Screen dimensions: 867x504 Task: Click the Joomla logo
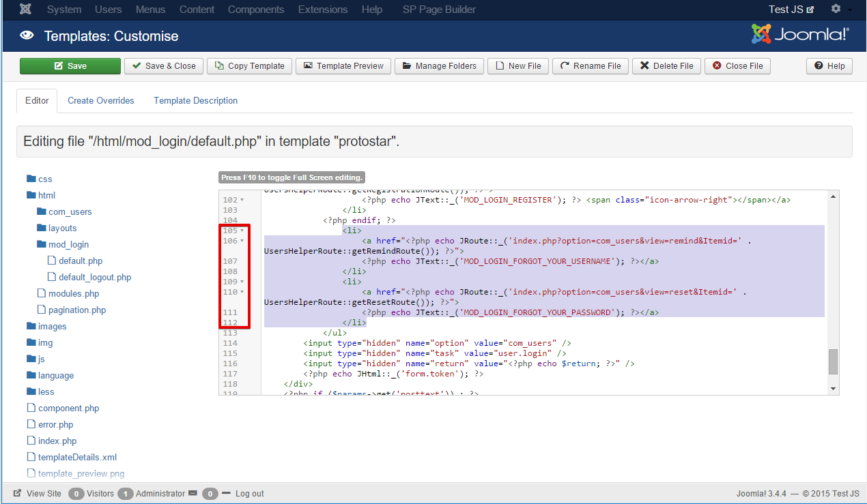[799, 32]
